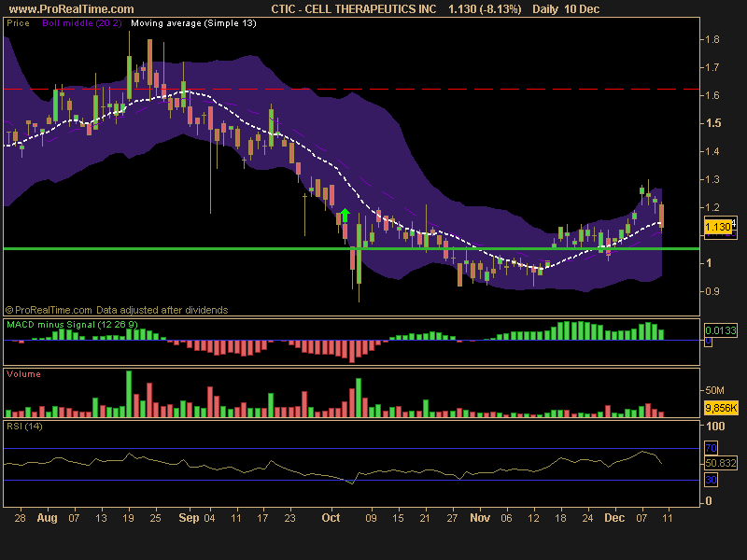Click the yellow 1.130 current price tag
Image resolution: width=747 pixels, height=560 pixels.
[718, 227]
